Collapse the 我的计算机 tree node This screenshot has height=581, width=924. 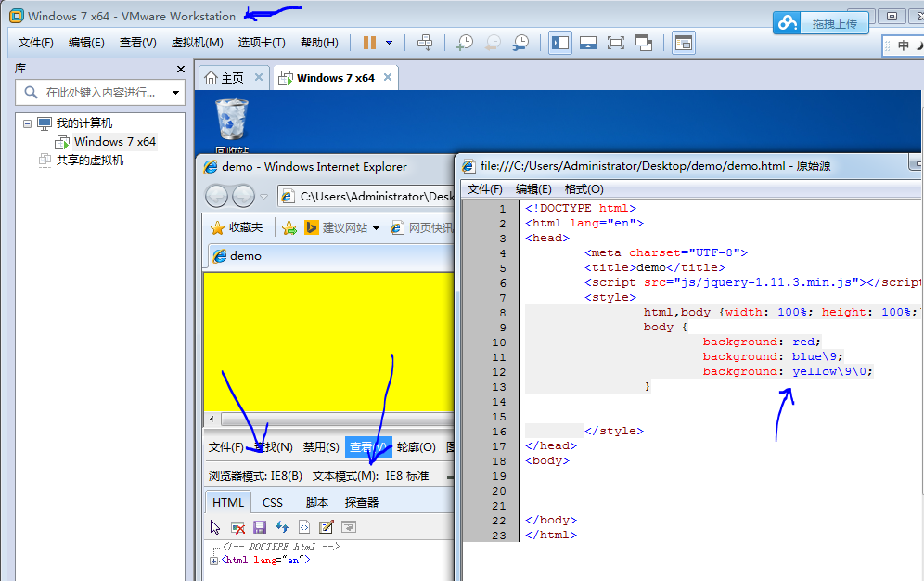(27, 123)
